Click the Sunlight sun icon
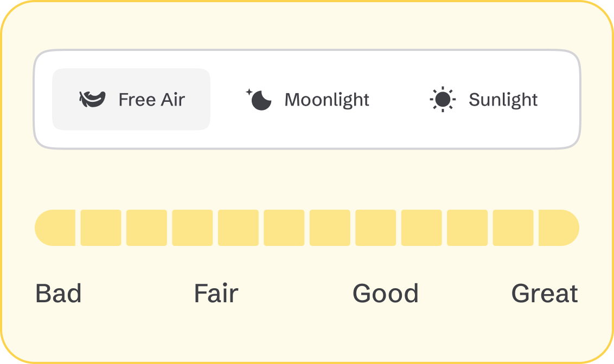Viewport: 614px width, 364px height. 443,100
